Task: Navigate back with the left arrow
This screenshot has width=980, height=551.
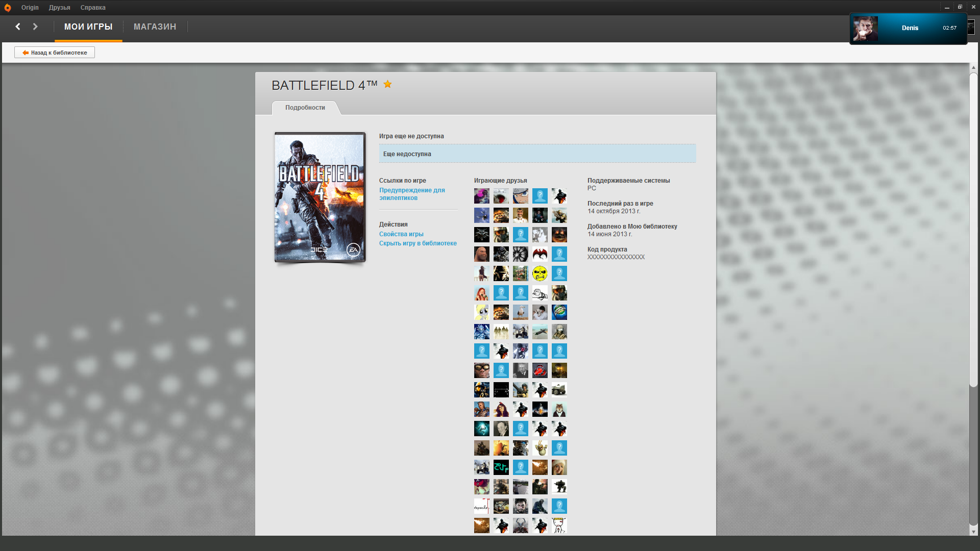Action: (18, 27)
